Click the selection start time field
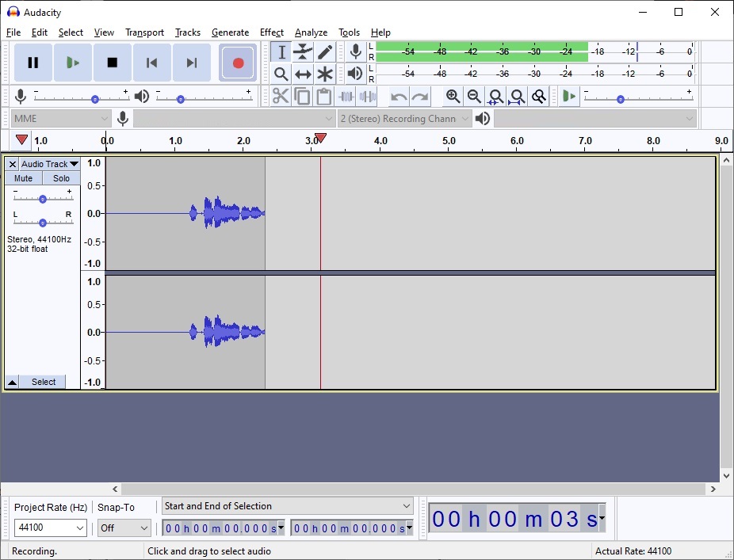Viewport: 734px width, 560px height. (224, 528)
